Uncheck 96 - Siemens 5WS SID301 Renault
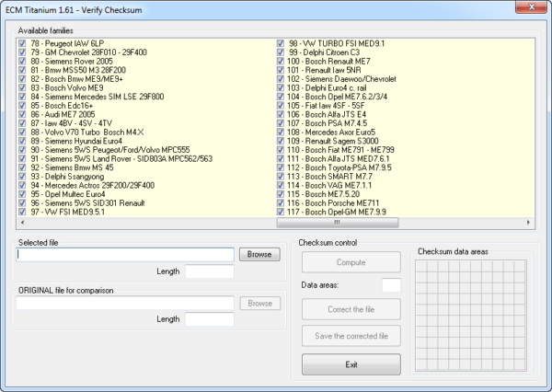The image size is (552, 392). point(22,202)
